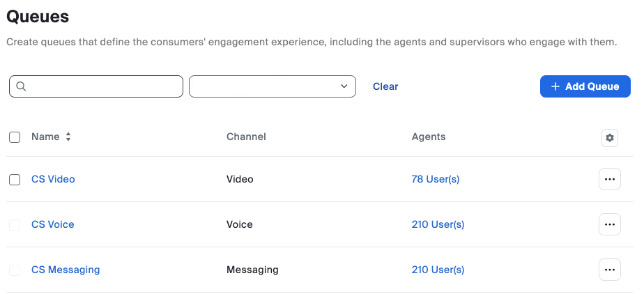The width and height of the screenshot is (644, 294).
Task: Click the table settings gear icon
Action: 610,138
